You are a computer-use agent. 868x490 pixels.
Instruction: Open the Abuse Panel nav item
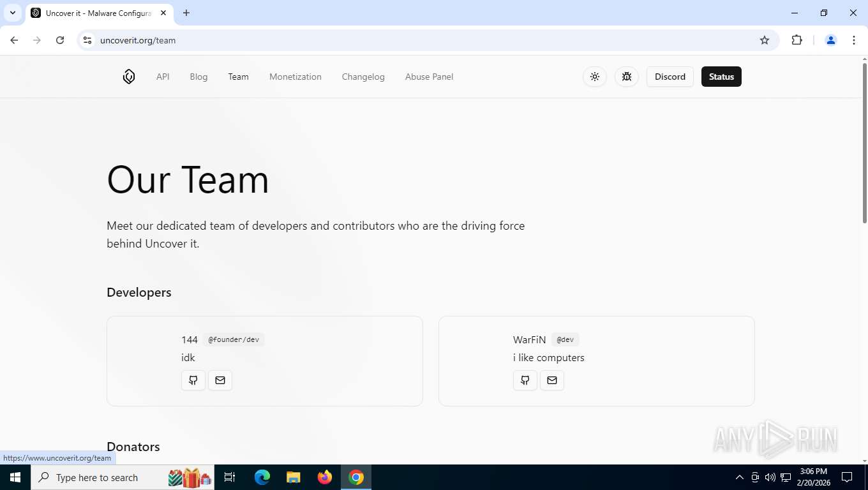[x=429, y=77]
